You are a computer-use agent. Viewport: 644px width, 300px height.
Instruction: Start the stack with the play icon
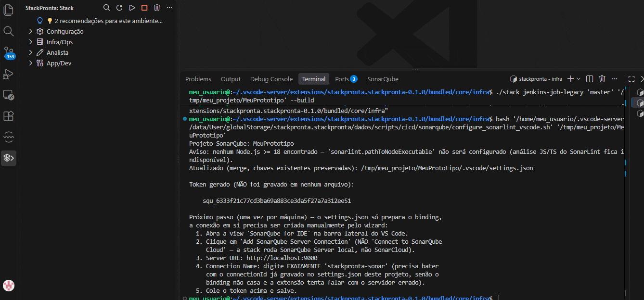tap(132, 8)
